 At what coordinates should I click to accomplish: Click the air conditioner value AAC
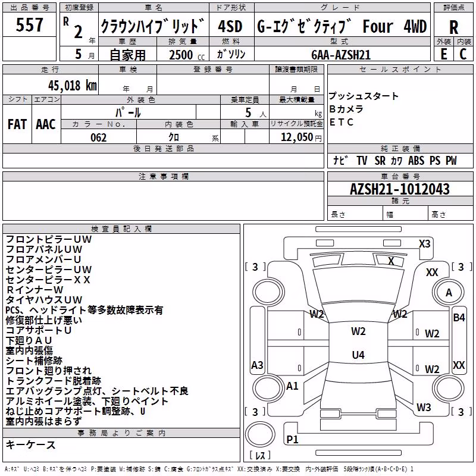coord(46,124)
